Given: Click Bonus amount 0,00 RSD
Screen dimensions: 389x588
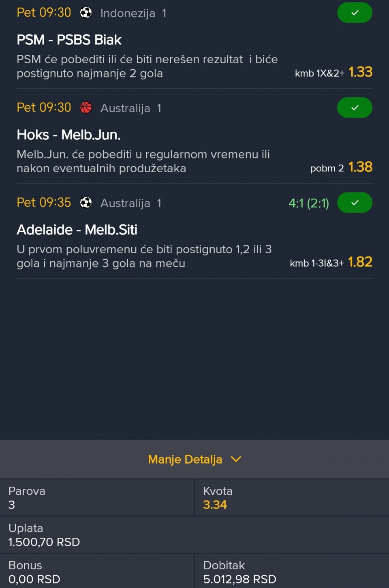Looking at the screenshot, I should point(34,579).
